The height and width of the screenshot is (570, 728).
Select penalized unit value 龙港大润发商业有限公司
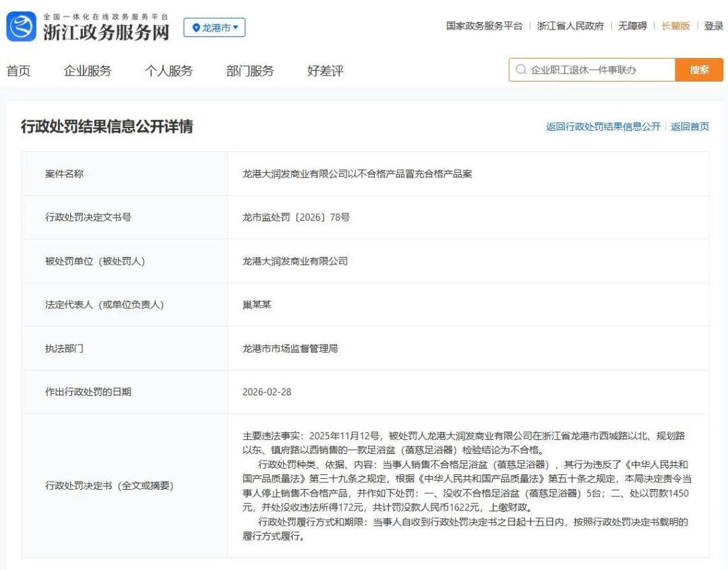pos(295,261)
